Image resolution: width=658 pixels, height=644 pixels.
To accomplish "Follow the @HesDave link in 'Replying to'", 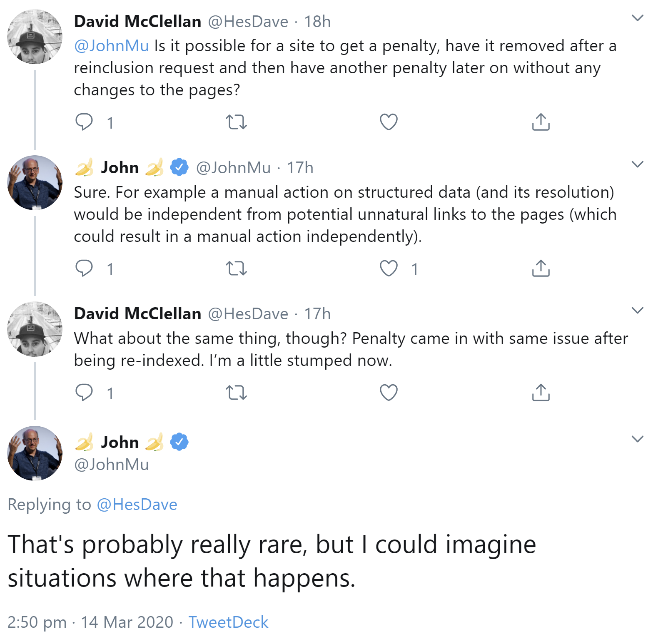I will click(x=137, y=505).
